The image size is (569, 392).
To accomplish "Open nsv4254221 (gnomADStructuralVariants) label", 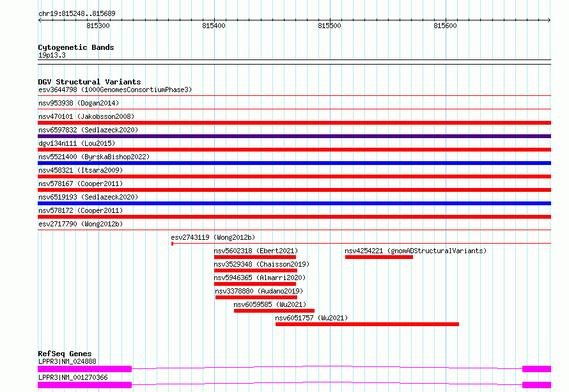I will pyautogui.click(x=416, y=251).
